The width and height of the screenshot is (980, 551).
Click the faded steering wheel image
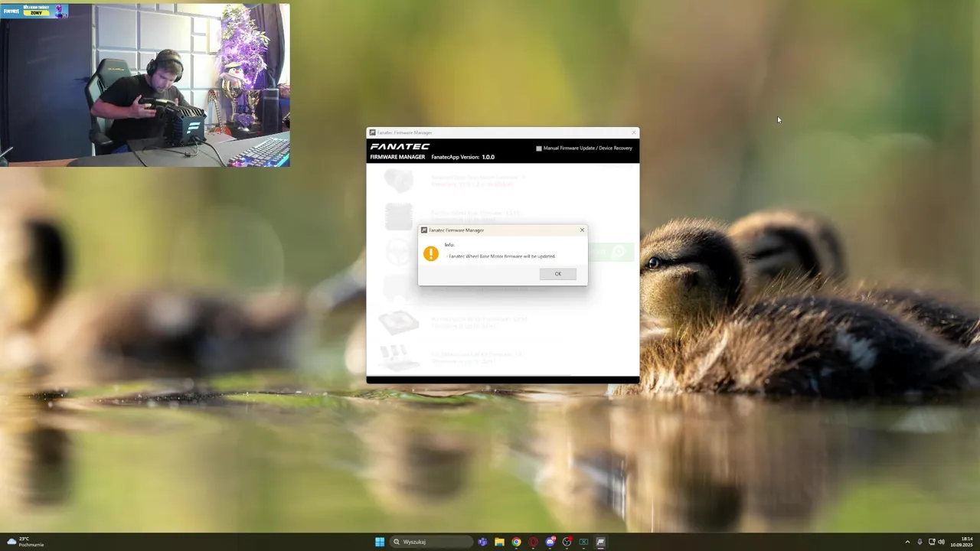click(x=399, y=252)
